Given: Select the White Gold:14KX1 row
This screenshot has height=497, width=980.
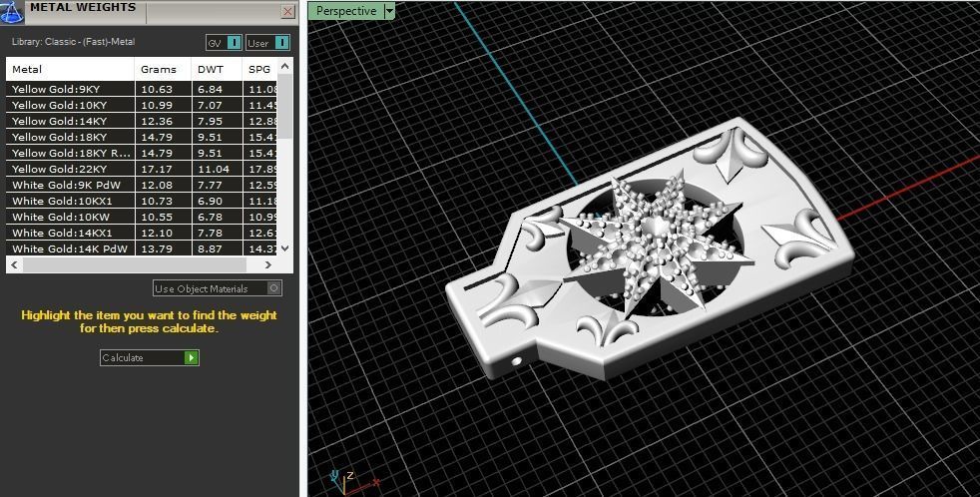Looking at the screenshot, I should pyautogui.click(x=142, y=233).
